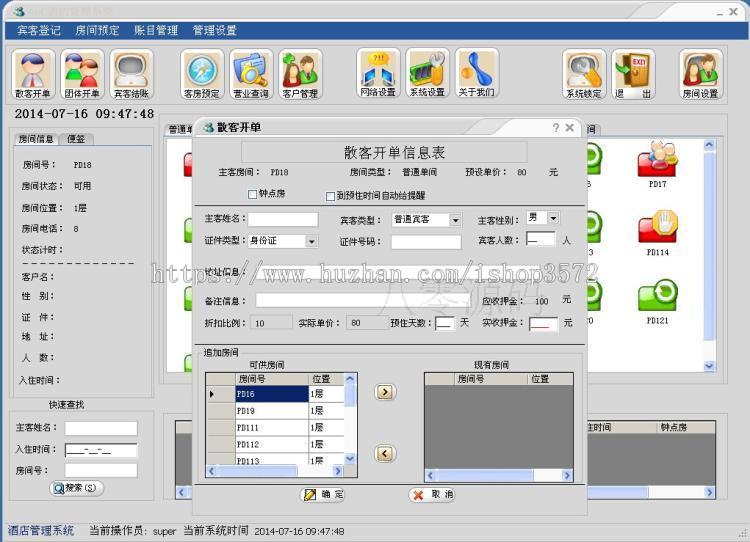Click the 位置 column header in 可供房间
The width and height of the screenshot is (750, 542).
point(326,379)
